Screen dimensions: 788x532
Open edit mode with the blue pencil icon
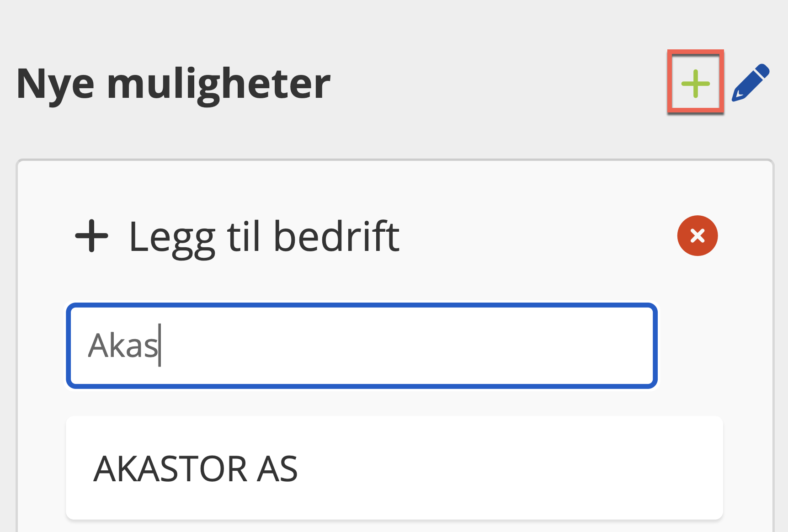click(751, 83)
